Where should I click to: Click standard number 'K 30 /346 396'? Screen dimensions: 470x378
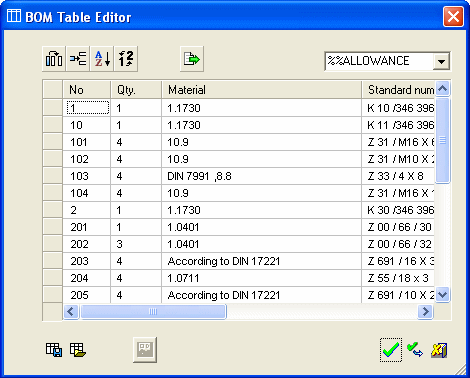pyautogui.click(x=398, y=210)
